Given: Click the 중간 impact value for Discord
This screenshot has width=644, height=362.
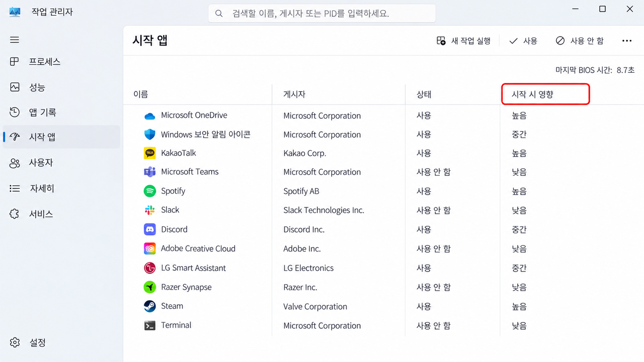Looking at the screenshot, I should click(519, 229).
